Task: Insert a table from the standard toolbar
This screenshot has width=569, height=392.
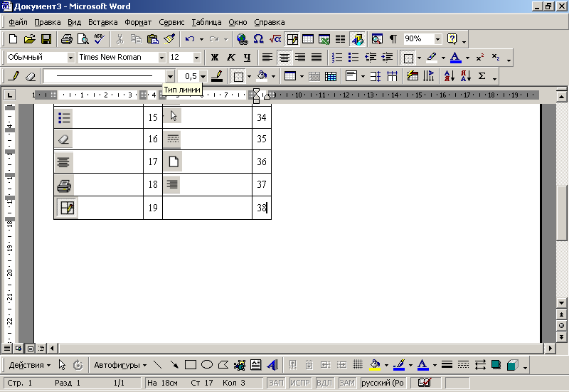Action: coord(308,39)
